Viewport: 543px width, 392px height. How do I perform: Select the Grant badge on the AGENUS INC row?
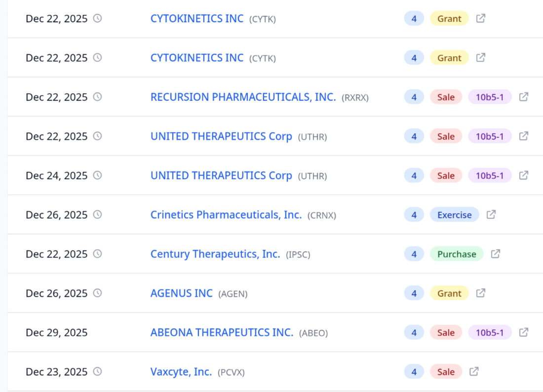pyautogui.click(x=449, y=293)
